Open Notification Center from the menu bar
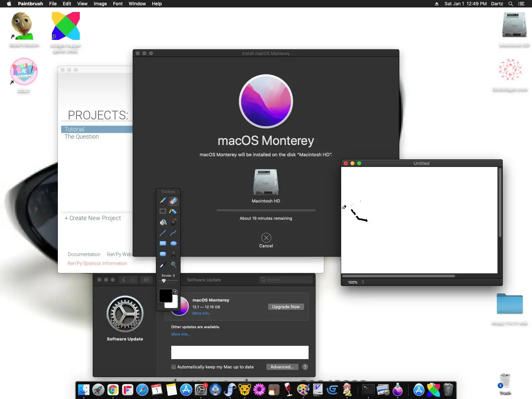The image size is (532, 399). pos(521,4)
